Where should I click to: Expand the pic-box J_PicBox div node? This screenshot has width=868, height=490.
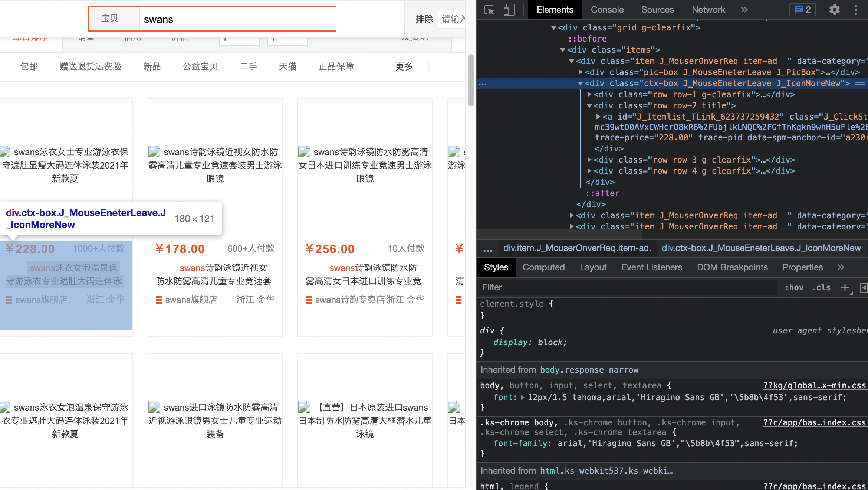(581, 72)
